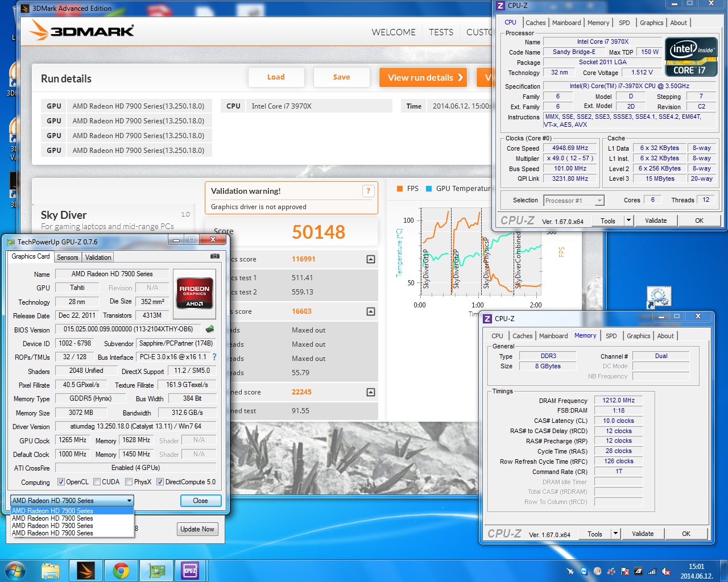Toggle the CUDA checkbox in GPU-Z

(97, 482)
